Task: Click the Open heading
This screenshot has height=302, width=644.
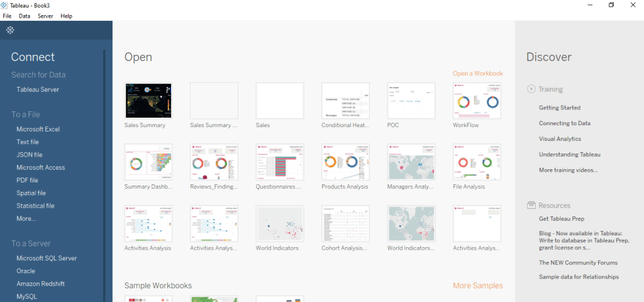Action: (x=138, y=57)
